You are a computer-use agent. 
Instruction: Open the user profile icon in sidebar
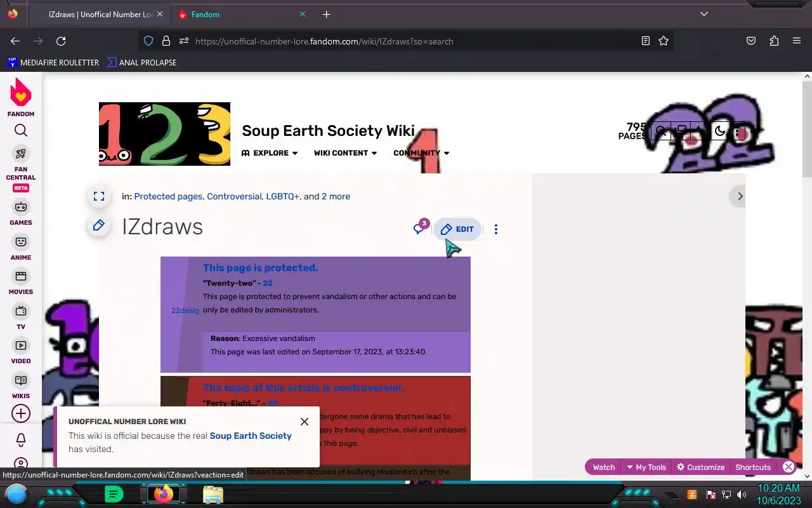21,464
